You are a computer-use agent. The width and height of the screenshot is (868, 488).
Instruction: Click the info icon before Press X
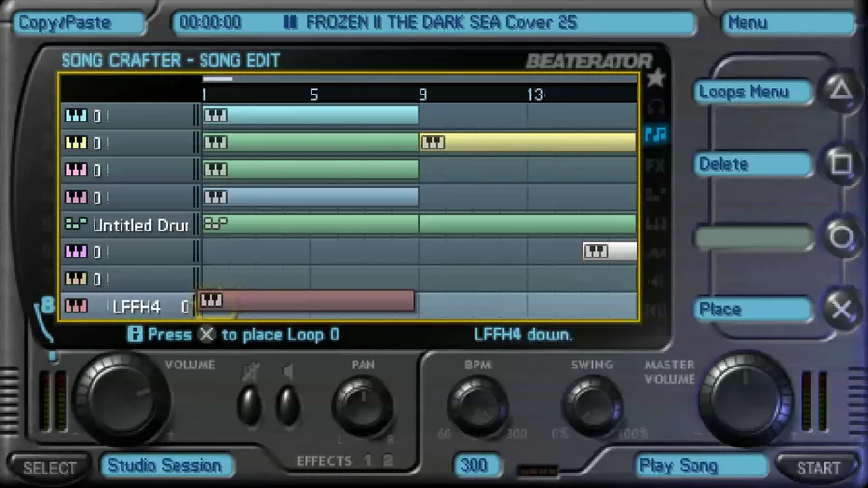coord(134,335)
